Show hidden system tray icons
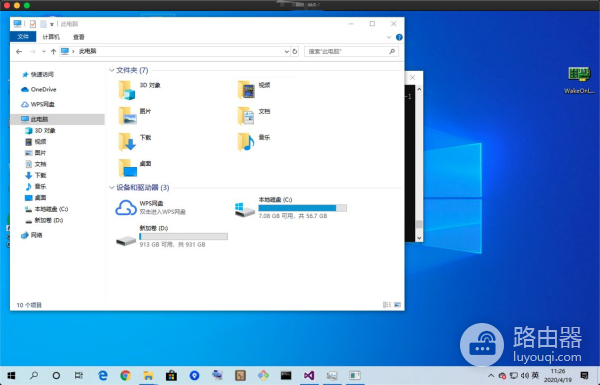 (491, 375)
